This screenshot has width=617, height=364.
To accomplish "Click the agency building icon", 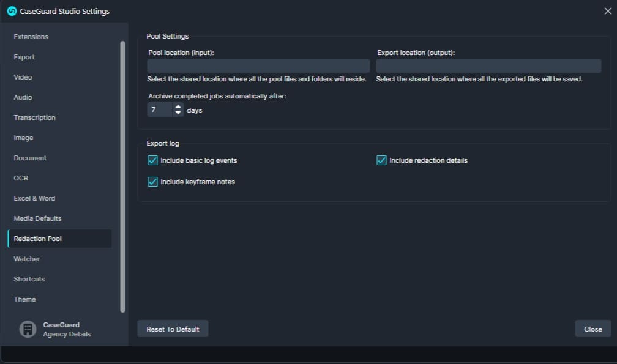I will tap(28, 329).
